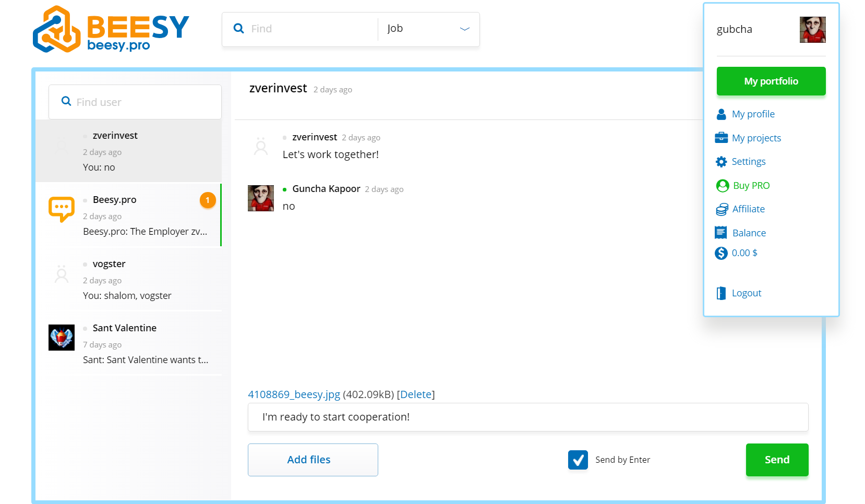Screen dimensions: 865x504
Task: Click 'Beesy.pro: The Employer zv...' preview text
Action: [x=145, y=232]
